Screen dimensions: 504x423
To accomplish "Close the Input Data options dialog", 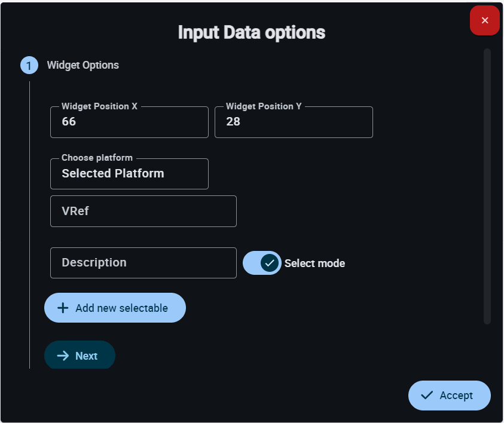I will (484, 20).
